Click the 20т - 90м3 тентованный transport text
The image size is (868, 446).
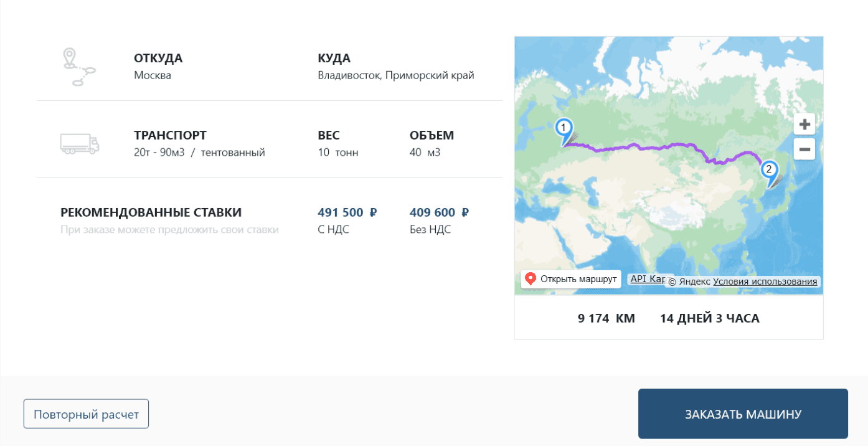point(199,153)
